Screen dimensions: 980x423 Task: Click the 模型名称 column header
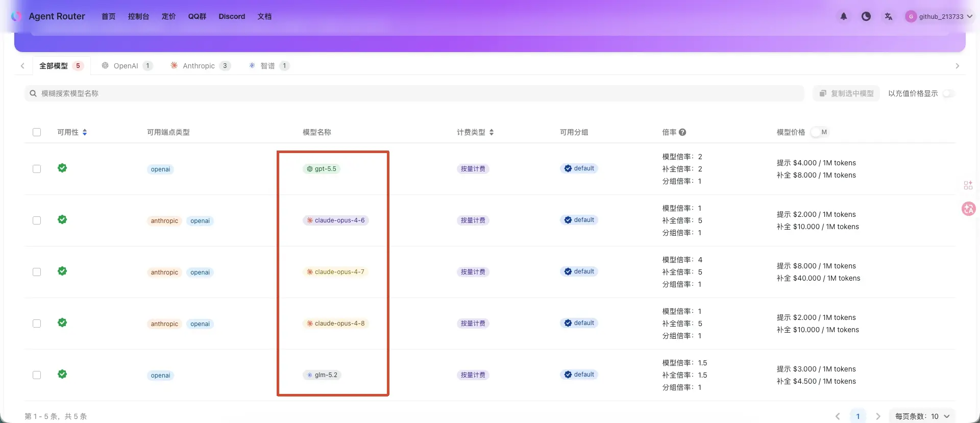pos(316,132)
